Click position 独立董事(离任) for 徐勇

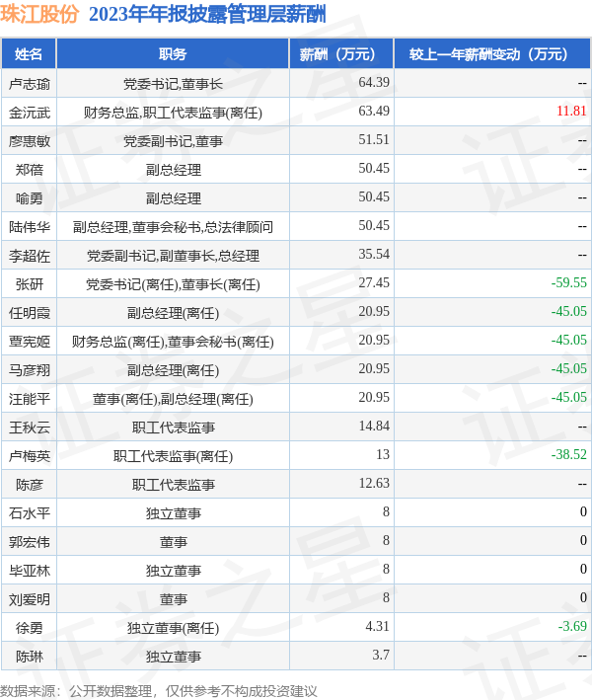coord(173,628)
